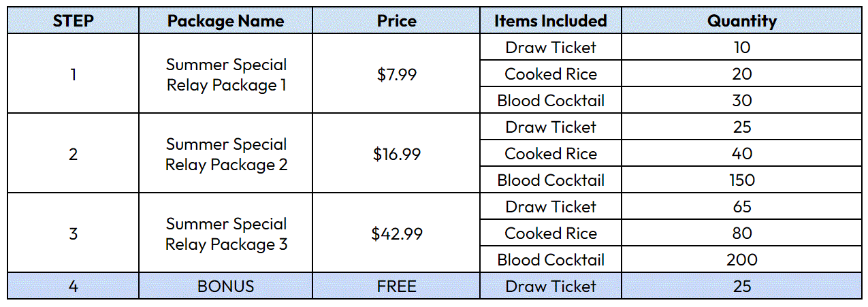This screenshot has width=868, height=307.
Task: Click the STEP column header
Action: (x=74, y=21)
